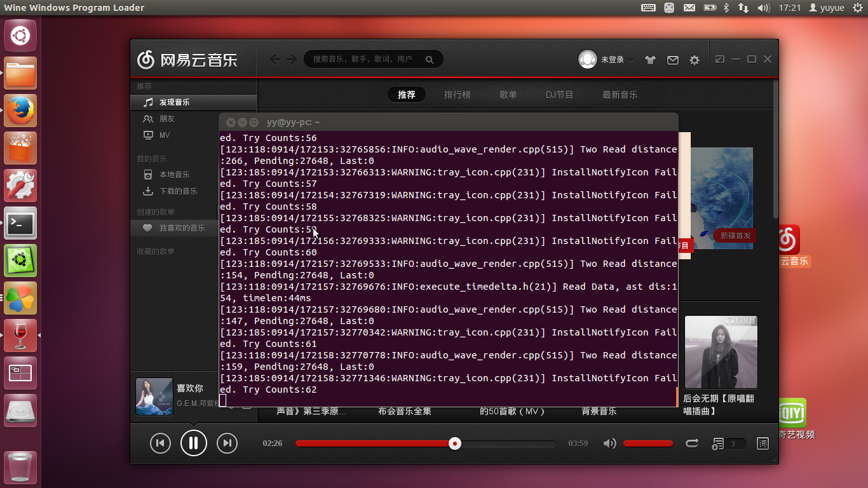Open the skin (T-shirt) icon
This screenshot has width=868, height=488.
[x=650, y=60]
